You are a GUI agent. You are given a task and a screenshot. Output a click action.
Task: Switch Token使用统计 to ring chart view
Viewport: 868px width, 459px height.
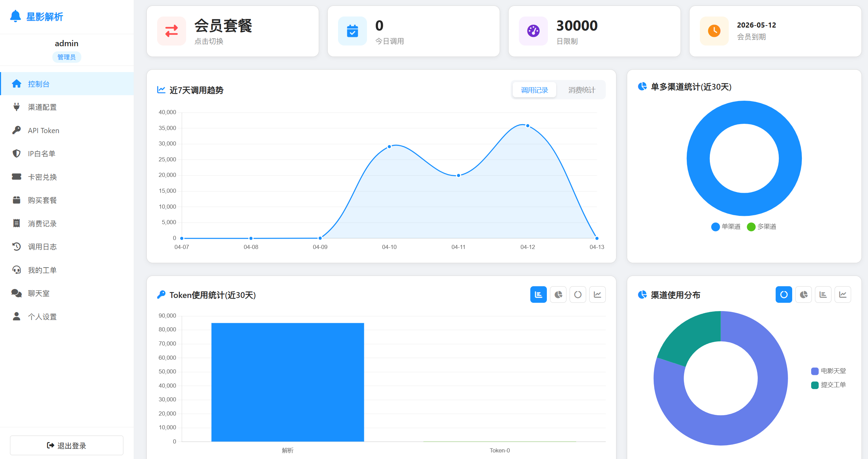pyautogui.click(x=578, y=295)
